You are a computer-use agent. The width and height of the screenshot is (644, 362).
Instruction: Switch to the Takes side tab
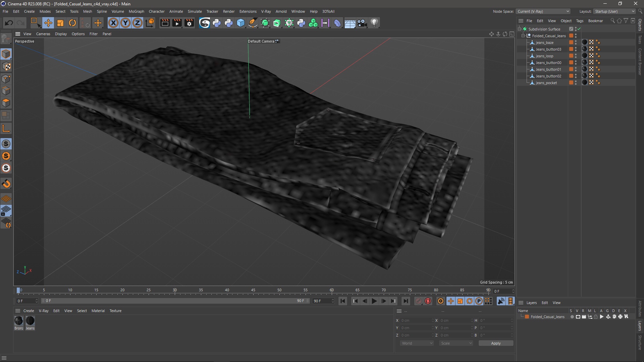(640, 40)
